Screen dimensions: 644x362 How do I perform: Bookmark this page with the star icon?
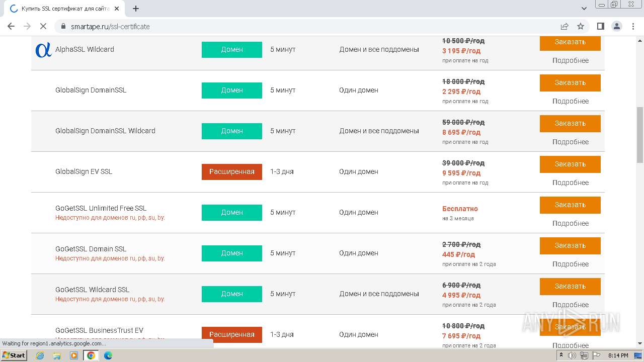click(581, 26)
